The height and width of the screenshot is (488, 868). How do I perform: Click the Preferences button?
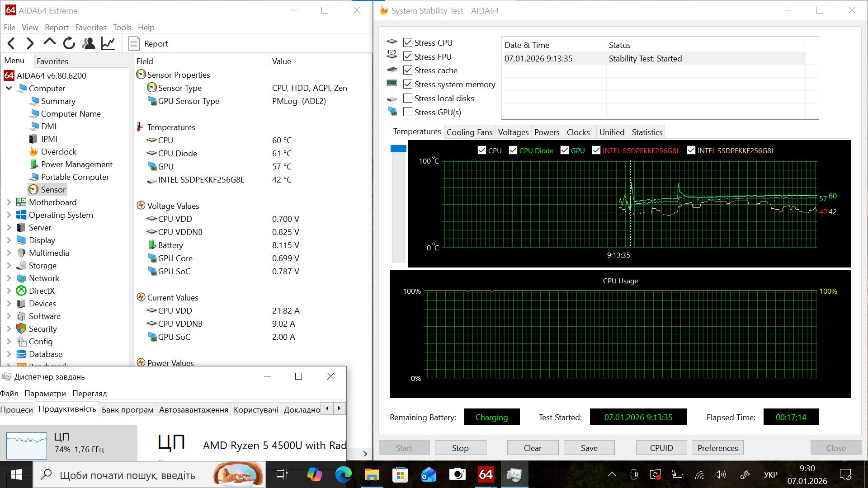coord(717,448)
